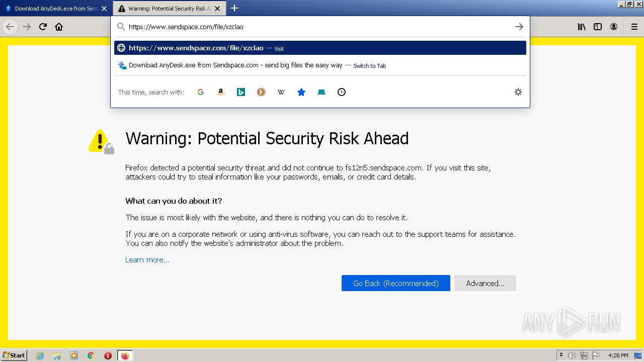Visit https://www.sendspace.com/file/xzclao suggestion row
The image size is (644, 362).
tap(320, 48)
